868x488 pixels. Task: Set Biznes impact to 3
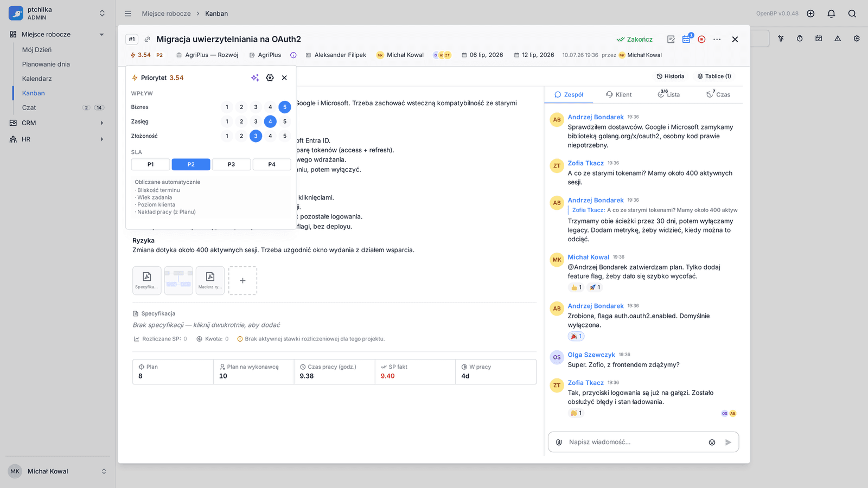pyautogui.click(x=256, y=107)
